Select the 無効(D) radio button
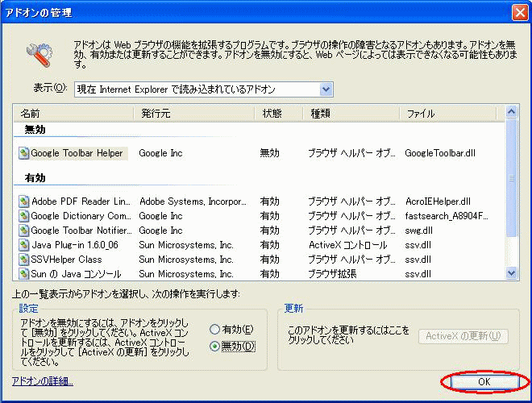The width and height of the screenshot is (532, 403). (214, 347)
